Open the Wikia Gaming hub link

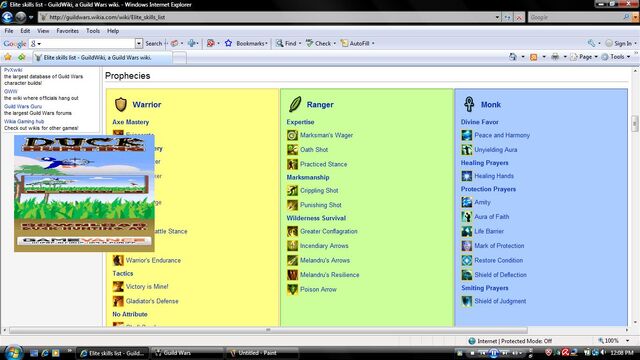[x=24, y=121]
